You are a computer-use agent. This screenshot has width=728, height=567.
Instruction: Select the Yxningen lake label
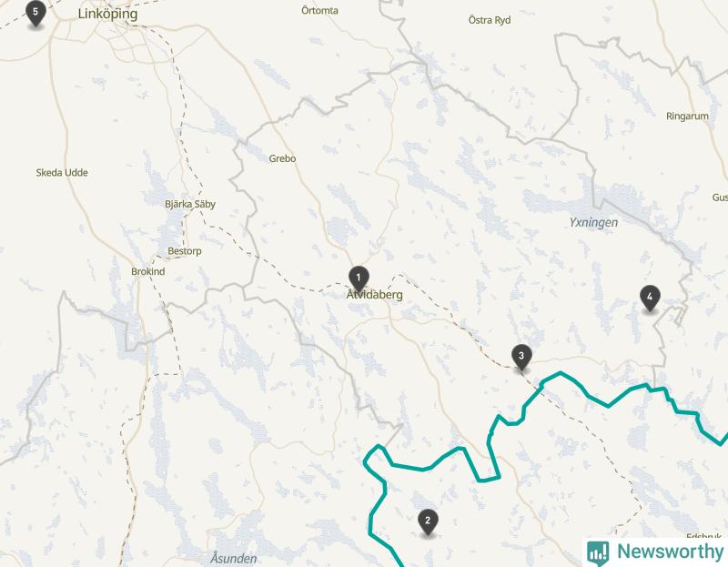(x=593, y=223)
